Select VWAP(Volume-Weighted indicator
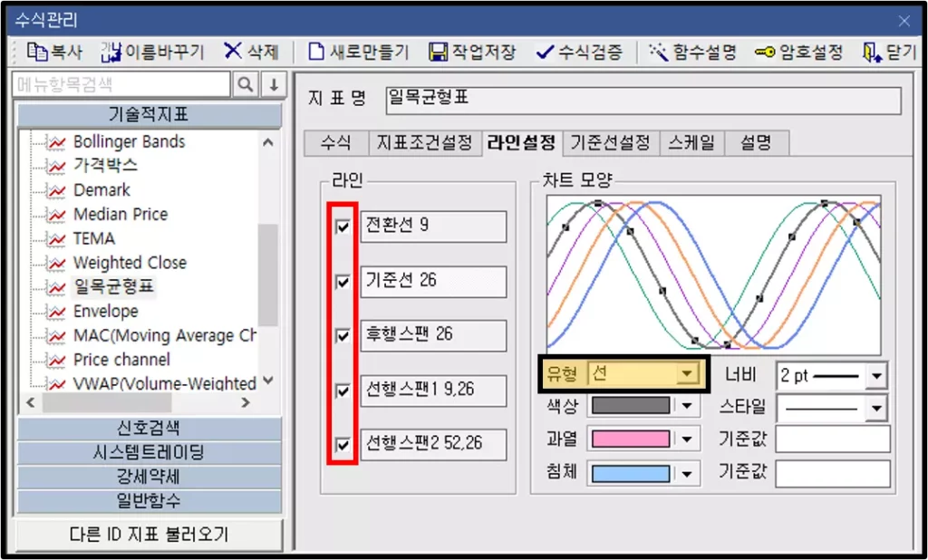 coord(165,383)
